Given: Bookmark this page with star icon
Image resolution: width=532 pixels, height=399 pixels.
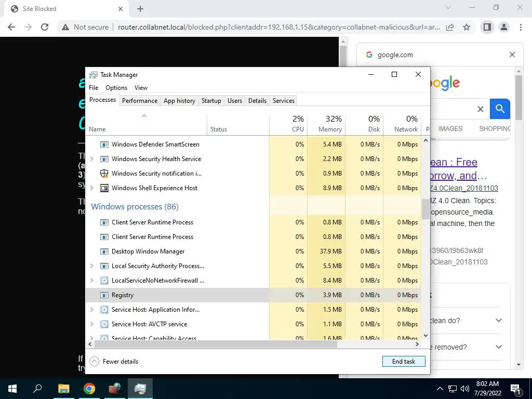Looking at the screenshot, I should point(467,27).
